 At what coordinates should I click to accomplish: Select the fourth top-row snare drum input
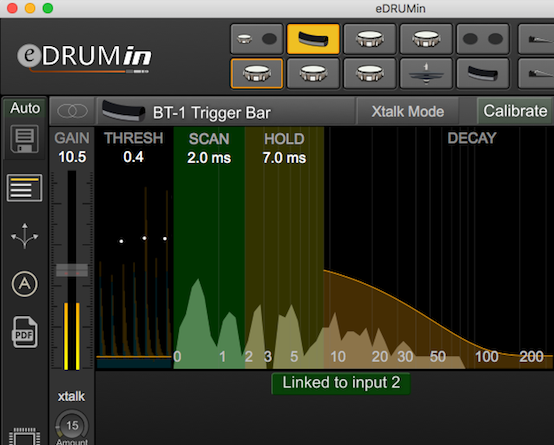pyautogui.click(x=426, y=39)
